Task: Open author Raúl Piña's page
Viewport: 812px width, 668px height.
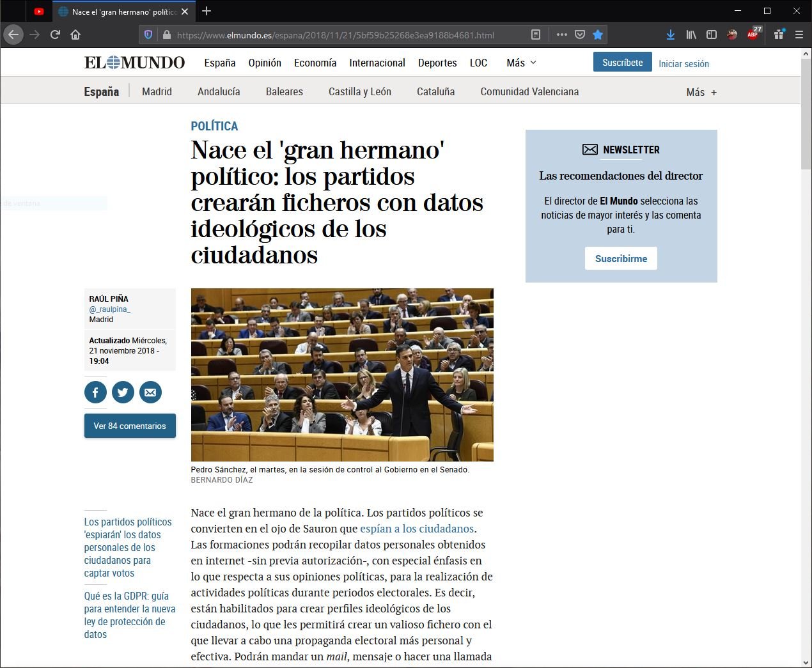Action: [x=109, y=299]
